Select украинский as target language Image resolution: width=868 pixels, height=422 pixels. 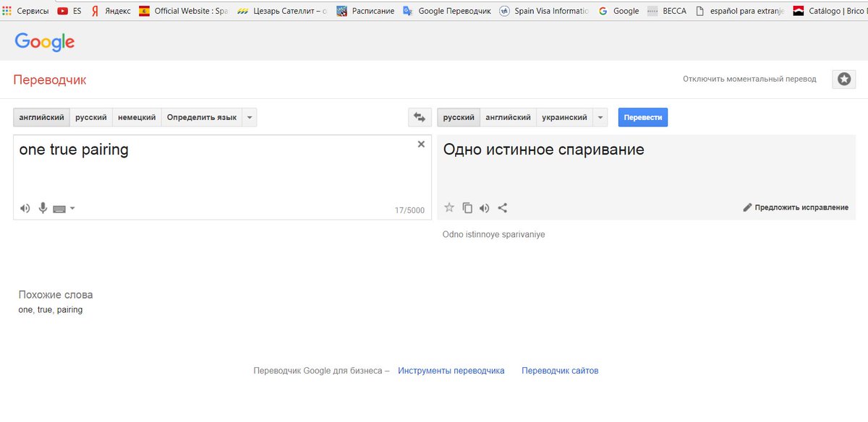(564, 117)
